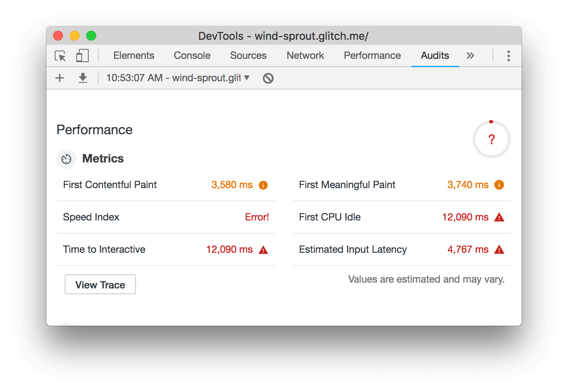Viewport: 568px width, 392px height.
Task: Go to the Console tab
Action: point(192,56)
